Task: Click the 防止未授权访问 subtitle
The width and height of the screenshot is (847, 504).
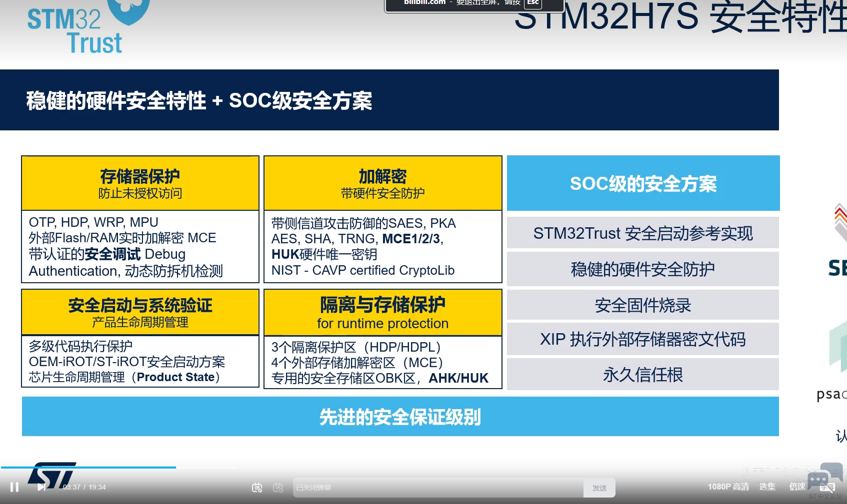Action: click(x=140, y=193)
